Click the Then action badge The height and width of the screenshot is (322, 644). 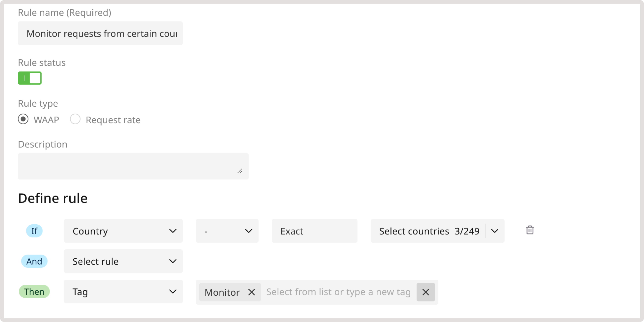tap(34, 292)
